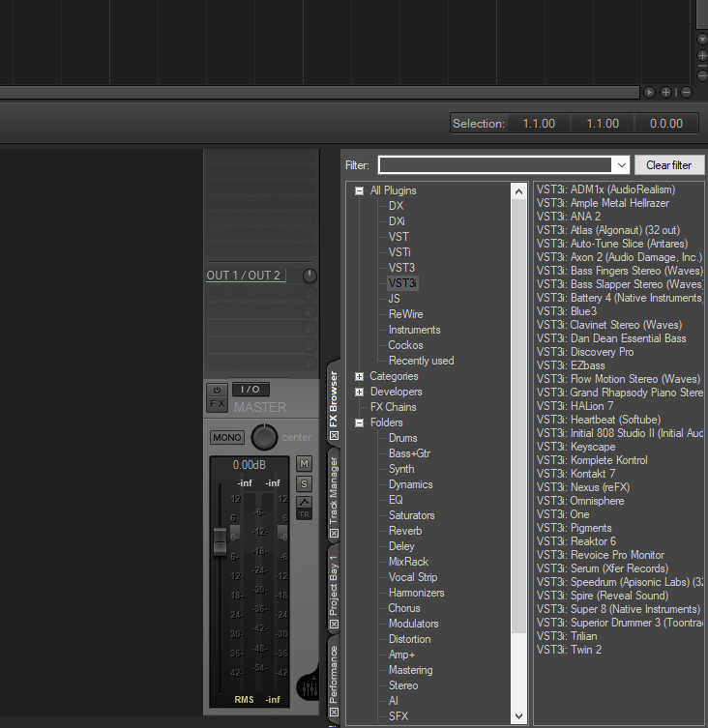Close the FX Browser docker tab with its X
Screen dimensions: 708x728
click(x=334, y=435)
